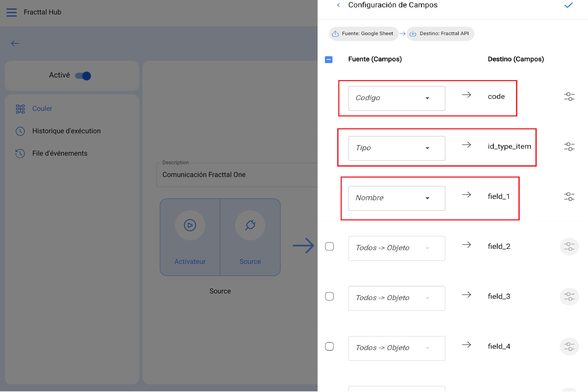The image size is (588, 392).
Task: Click the Activateur play icon
Action: click(x=190, y=225)
